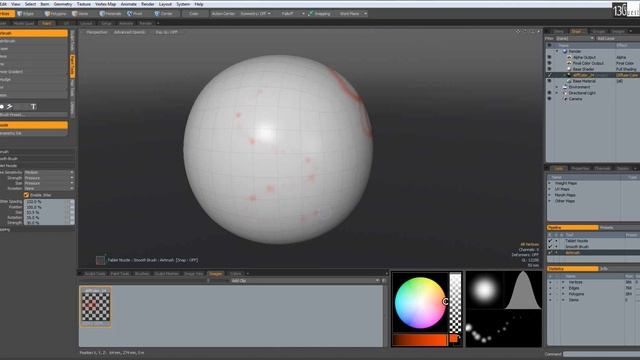Switch to Pivot selection mode
The width and height of the screenshot is (640, 360).
pos(135,13)
